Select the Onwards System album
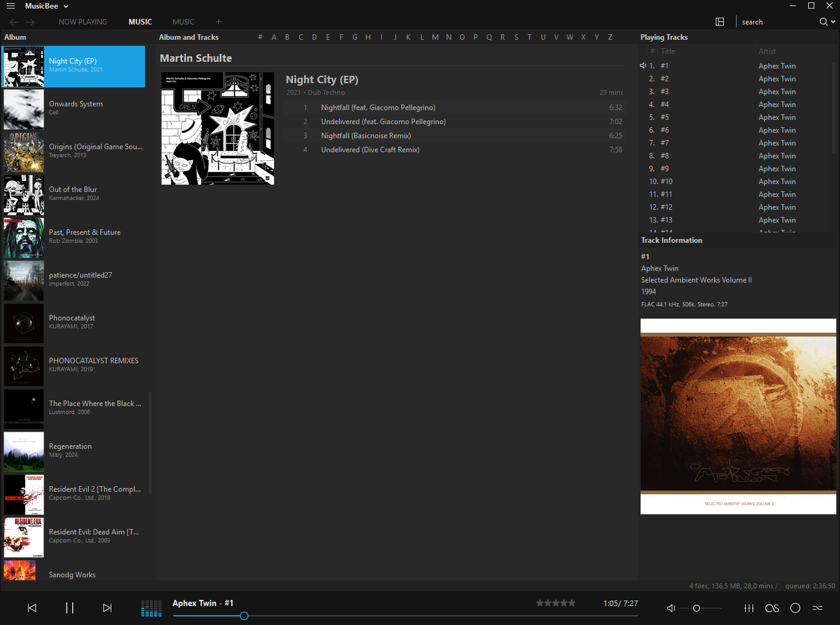 73,109
